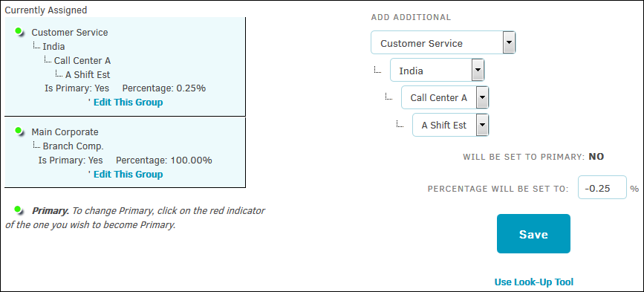
Task: Click the Customer Service assigned group name
Action: click(x=70, y=33)
